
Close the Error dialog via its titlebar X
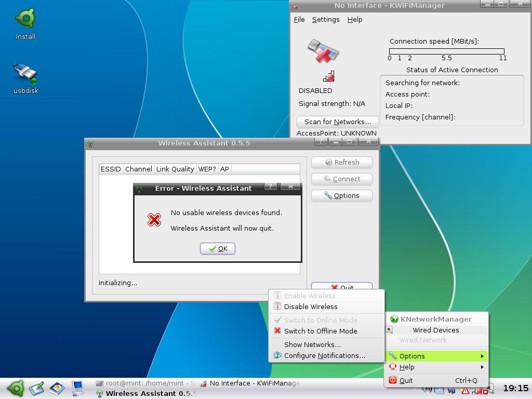[290, 187]
